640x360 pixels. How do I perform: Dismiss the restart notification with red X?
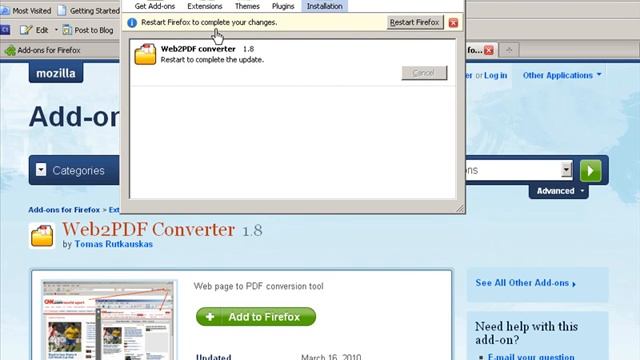[453, 23]
